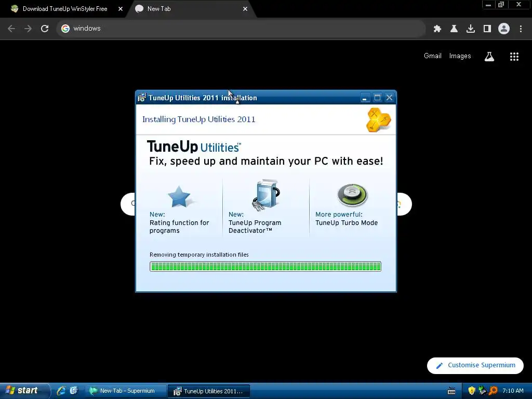Click the blue star rating function icon
This screenshot has width=532, height=399.
coord(179,197)
